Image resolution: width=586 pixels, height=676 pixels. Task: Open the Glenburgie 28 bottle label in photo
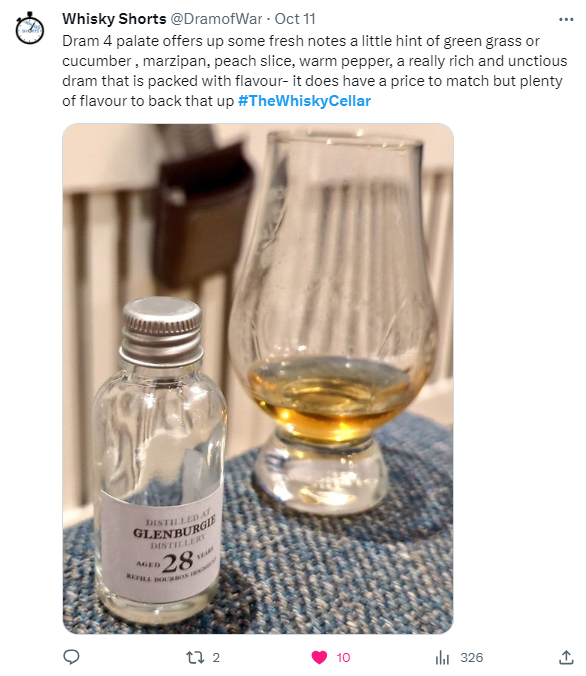(163, 546)
